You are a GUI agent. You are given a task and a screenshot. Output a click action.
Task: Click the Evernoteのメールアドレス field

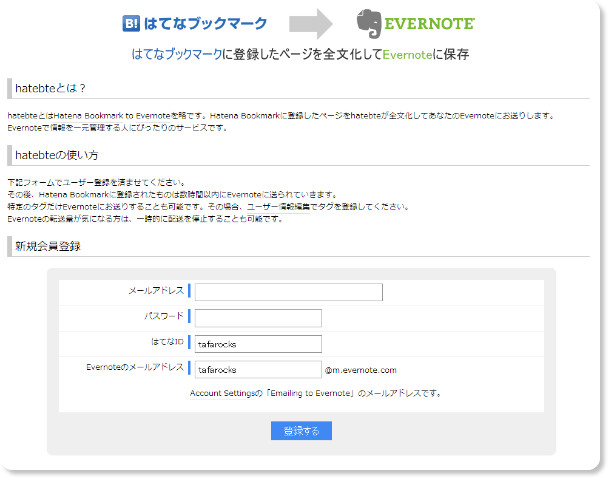coord(258,369)
